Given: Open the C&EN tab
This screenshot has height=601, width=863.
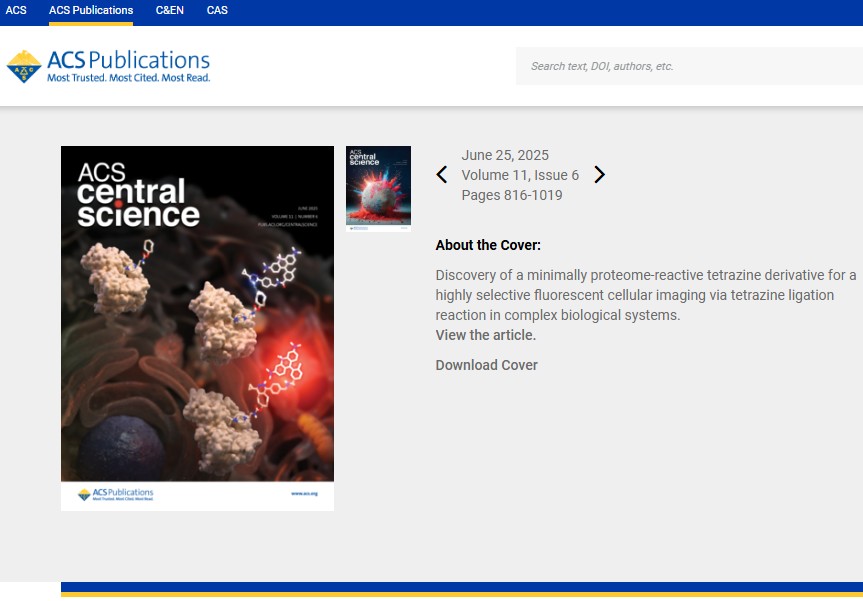Looking at the screenshot, I should 170,10.
